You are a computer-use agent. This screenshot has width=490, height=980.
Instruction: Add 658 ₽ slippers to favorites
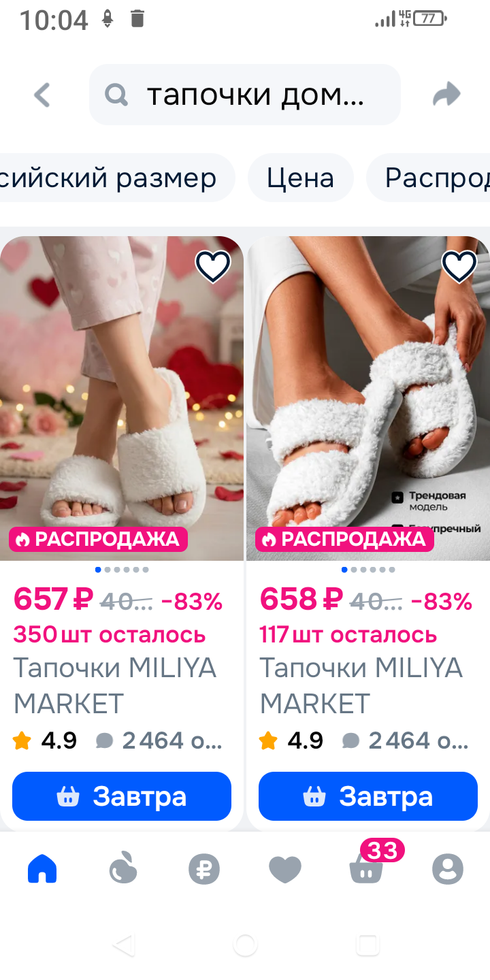tap(459, 266)
